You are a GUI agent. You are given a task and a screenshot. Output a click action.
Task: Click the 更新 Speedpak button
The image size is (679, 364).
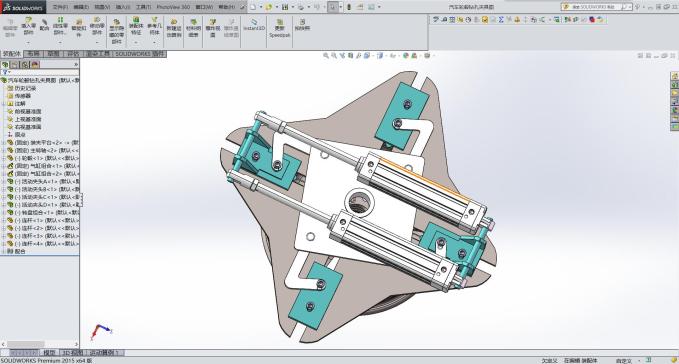279,28
